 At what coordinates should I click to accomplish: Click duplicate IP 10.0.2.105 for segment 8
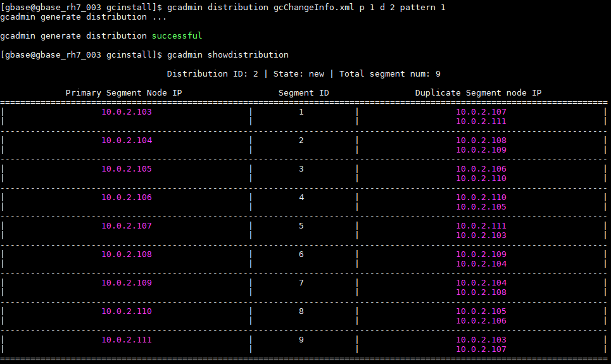(x=481, y=311)
